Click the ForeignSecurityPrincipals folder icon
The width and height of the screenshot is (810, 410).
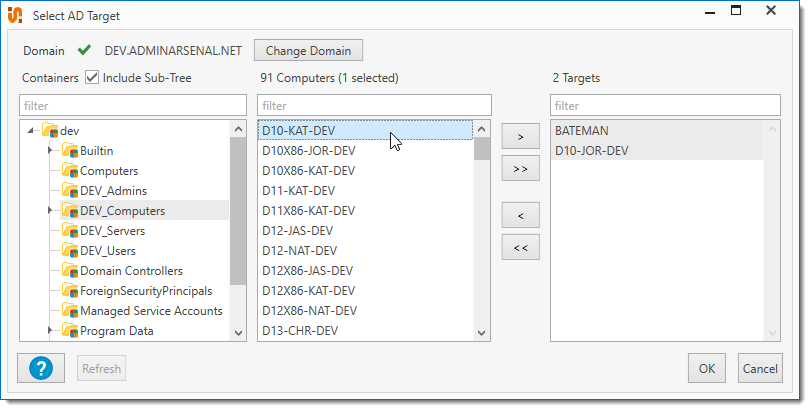click(69, 290)
